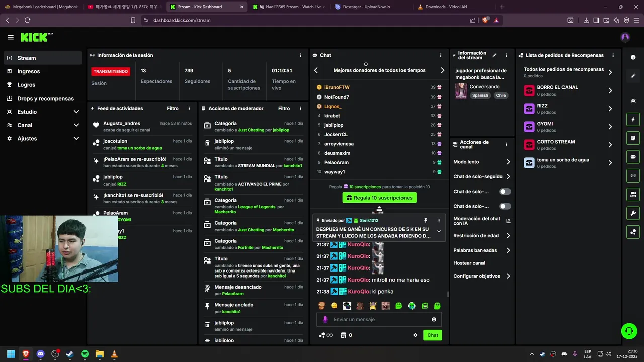Viewport: 644px width, 362px height.
Task: Click the info icon in the right sidebar
Action: pyautogui.click(x=633, y=57)
